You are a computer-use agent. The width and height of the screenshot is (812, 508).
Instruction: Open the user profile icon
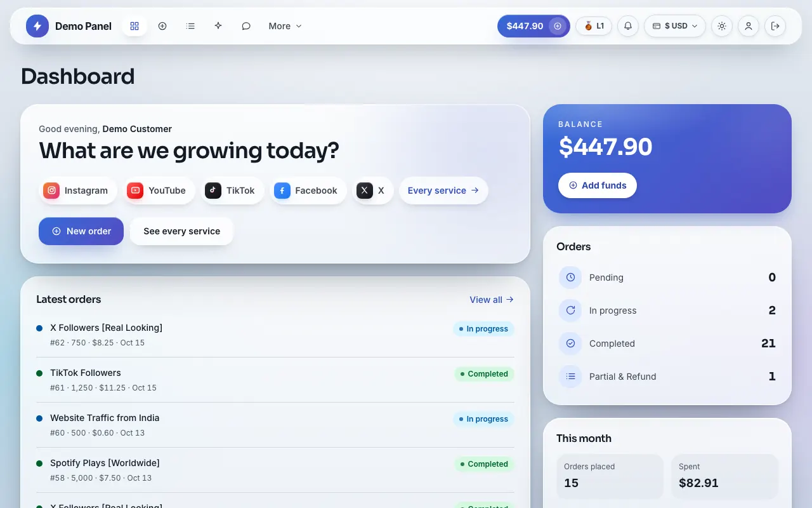click(749, 26)
